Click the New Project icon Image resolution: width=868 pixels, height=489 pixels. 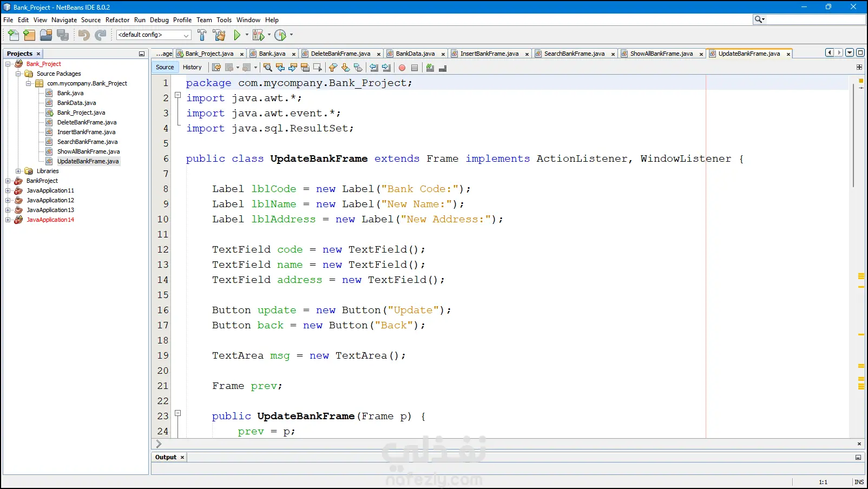29,35
